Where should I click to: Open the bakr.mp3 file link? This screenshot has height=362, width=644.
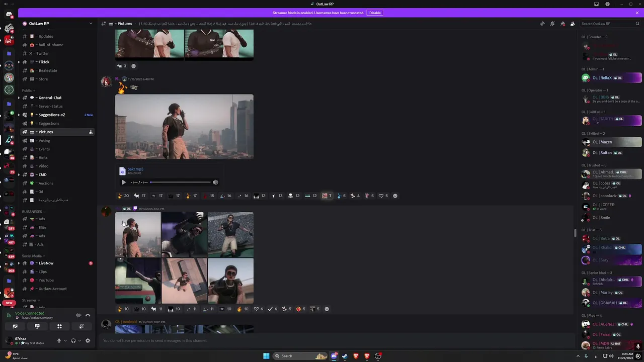(135, 169)
